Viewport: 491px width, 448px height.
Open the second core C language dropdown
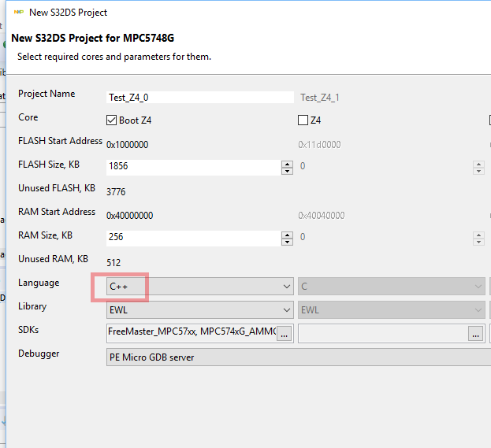coord(391,287)
